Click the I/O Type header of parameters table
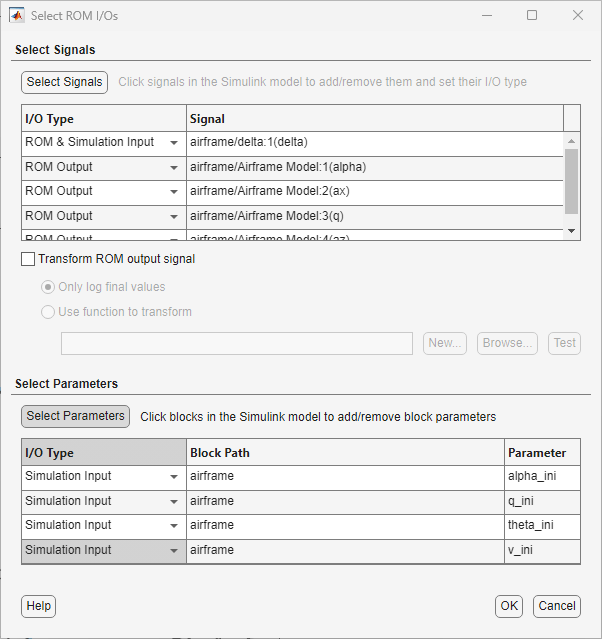The image size is (602, 639). [104, 452]
